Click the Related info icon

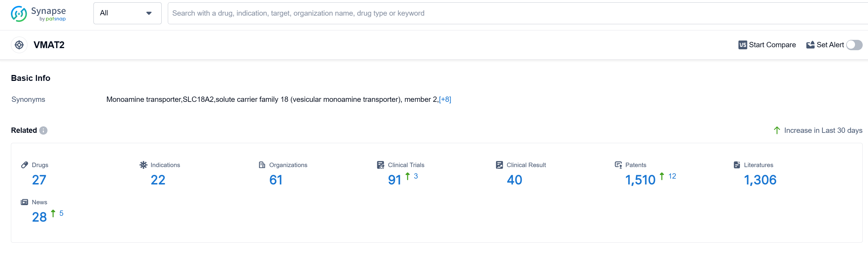(x=43, y=130)
